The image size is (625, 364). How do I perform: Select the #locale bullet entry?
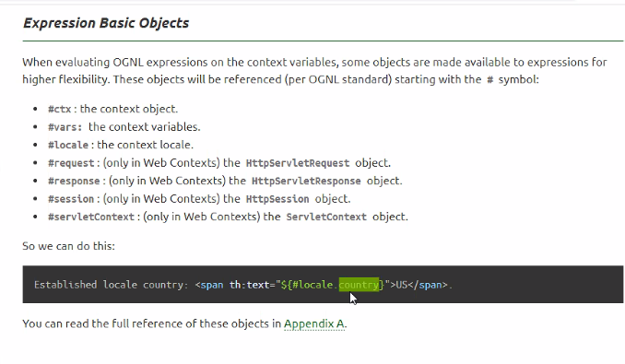121,145
